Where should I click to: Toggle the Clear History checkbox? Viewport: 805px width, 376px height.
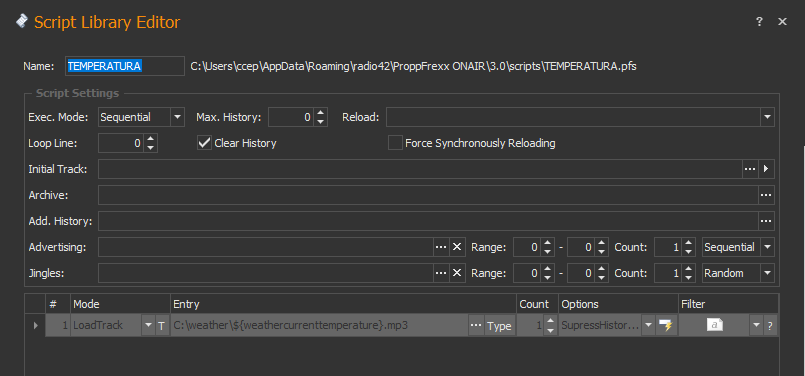205,143
